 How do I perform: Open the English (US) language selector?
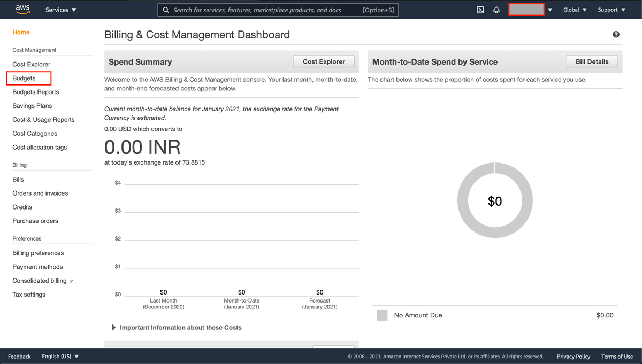tap(60, 357)
